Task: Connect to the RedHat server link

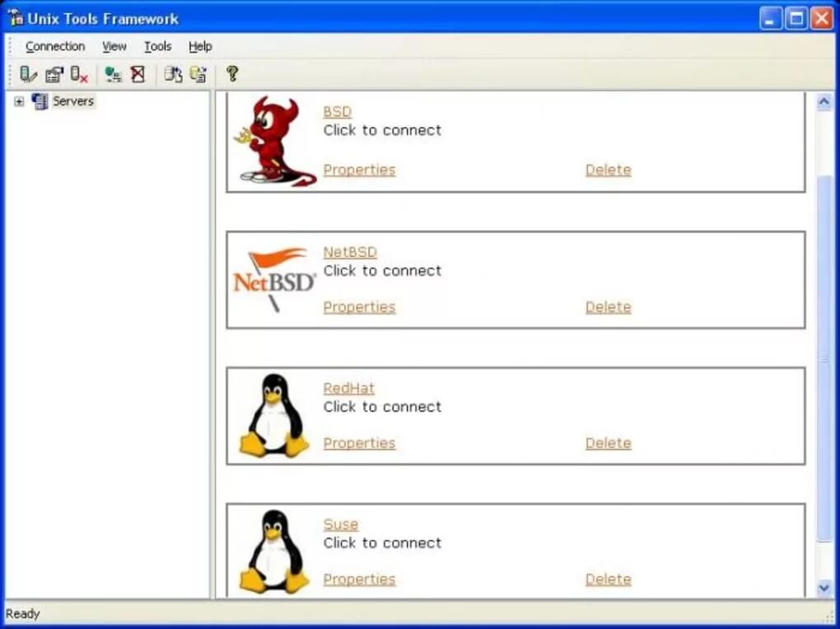Action: pyautogui.click(x=348, y=388)
